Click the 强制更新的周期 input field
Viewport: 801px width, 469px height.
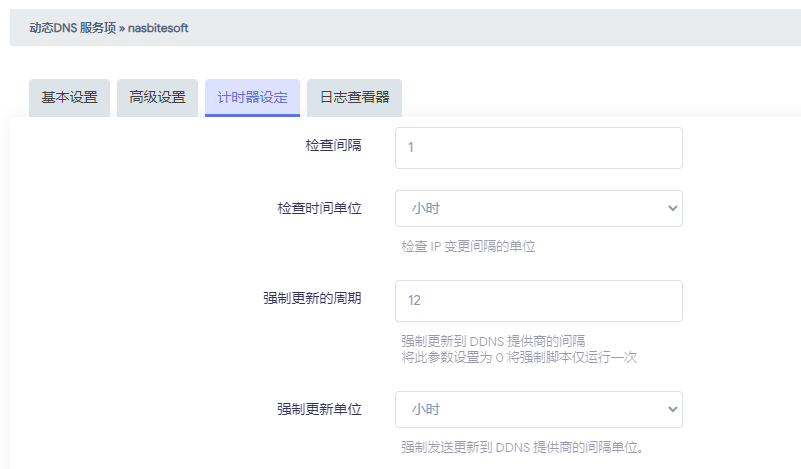click(539, 301)
